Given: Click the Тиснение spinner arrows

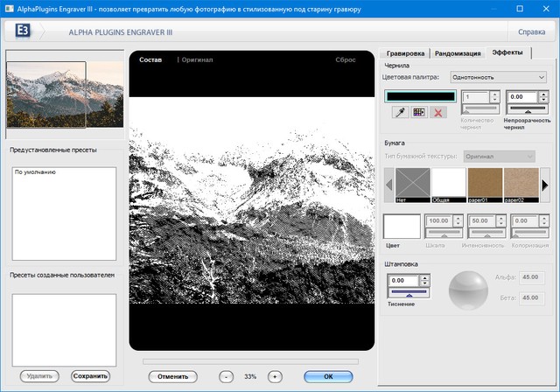Looking at the screenshot, I should 424,281.
